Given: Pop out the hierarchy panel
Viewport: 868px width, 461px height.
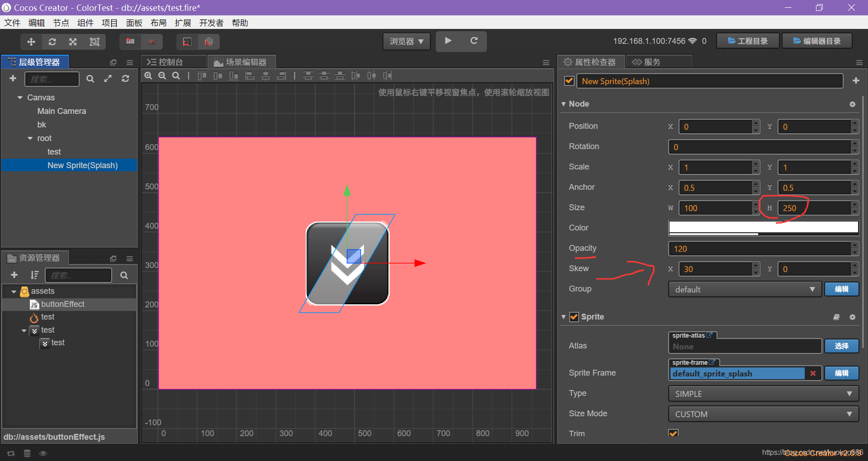Looking at the screenshot, I should coord(113,62).
